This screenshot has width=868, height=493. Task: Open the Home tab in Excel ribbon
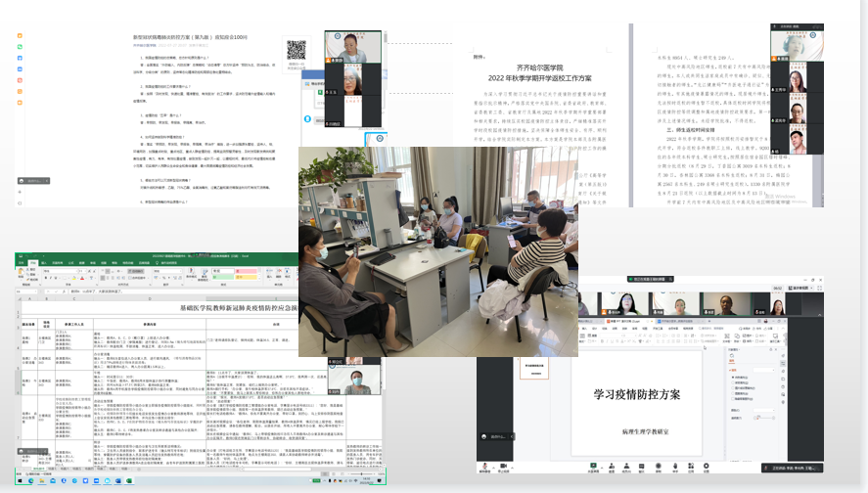coord(31,264)
